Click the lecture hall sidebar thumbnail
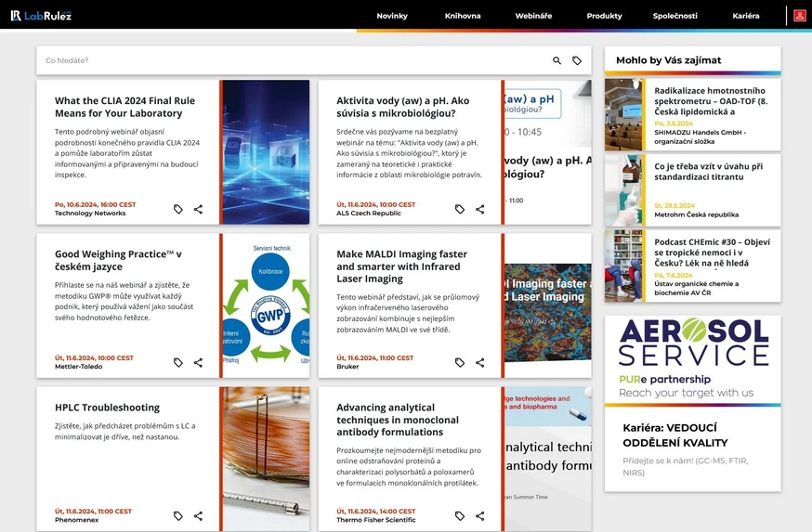Viewport: 812px width, 532px height. point(623,114)
